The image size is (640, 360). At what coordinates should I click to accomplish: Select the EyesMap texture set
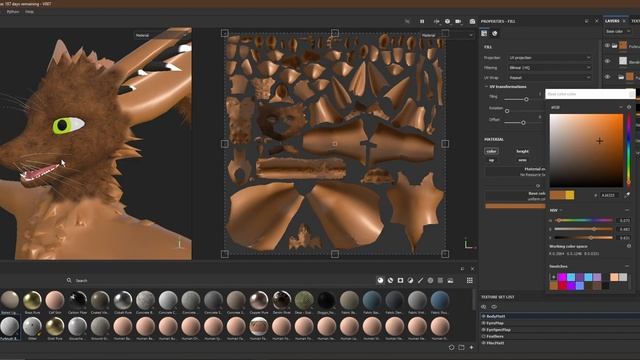(495, 323)
